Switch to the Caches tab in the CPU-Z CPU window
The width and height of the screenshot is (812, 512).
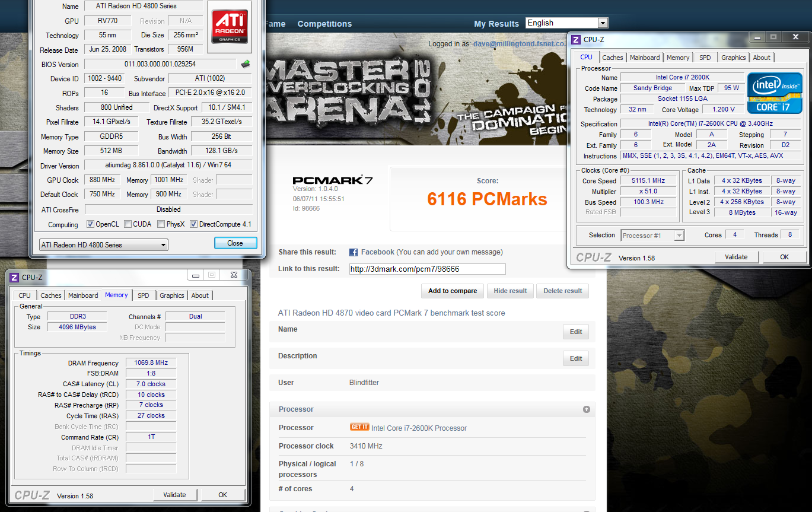pos(613,58)
